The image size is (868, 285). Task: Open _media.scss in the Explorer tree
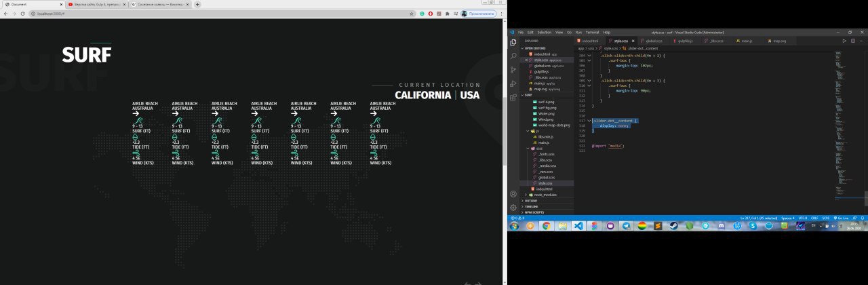[547, 166]
